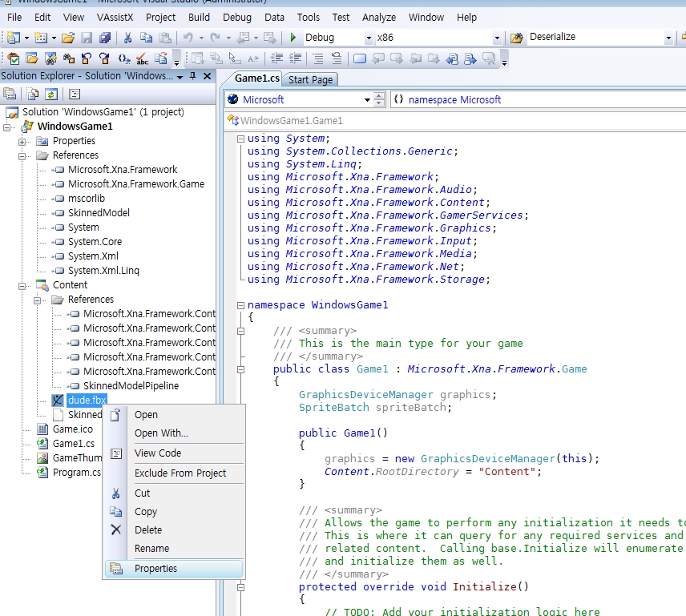This screenshot has height=616, width=686.
Task: Click the Refresh icon in Solution Explorer
Action: click(51, 94)
